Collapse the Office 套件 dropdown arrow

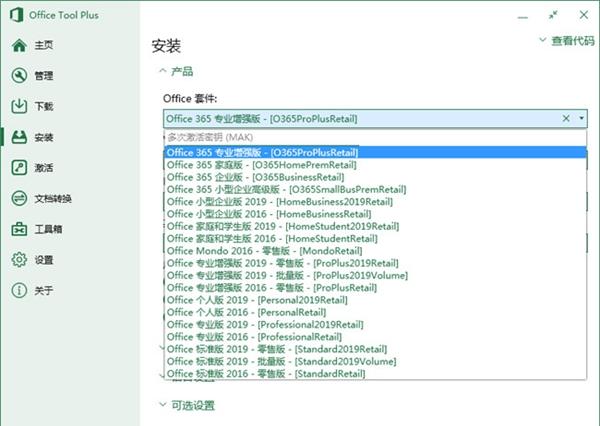(581, 119)
